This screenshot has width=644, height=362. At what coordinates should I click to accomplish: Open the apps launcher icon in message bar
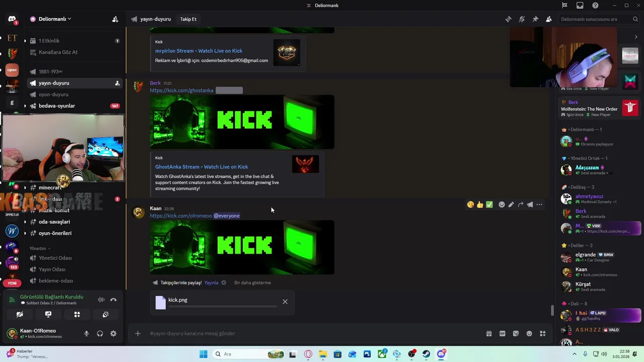point(542,333)
